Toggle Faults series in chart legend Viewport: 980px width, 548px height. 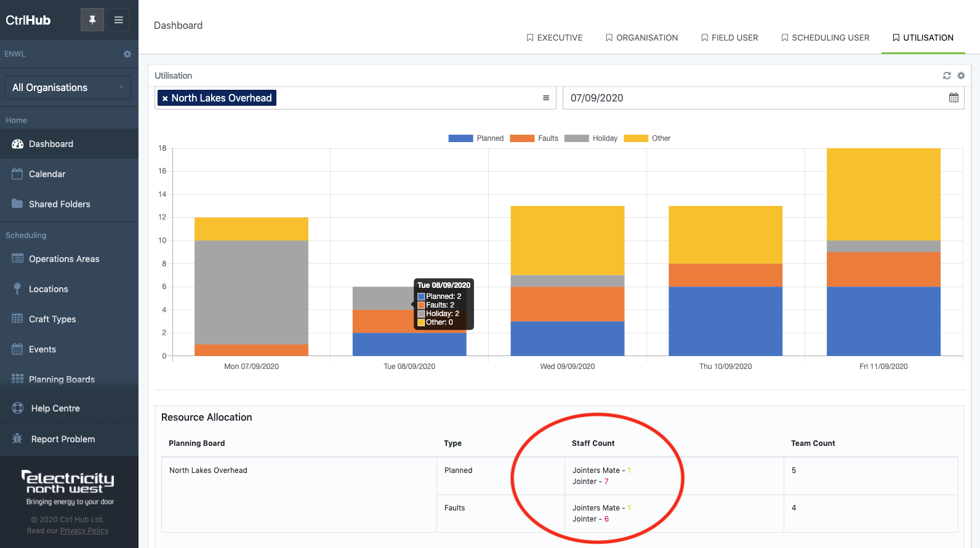pyautogui.click(x=534, y=138)
